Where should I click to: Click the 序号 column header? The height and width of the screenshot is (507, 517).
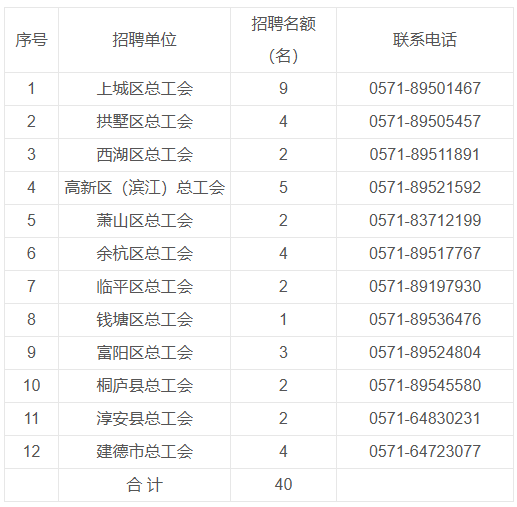point(31,40)
